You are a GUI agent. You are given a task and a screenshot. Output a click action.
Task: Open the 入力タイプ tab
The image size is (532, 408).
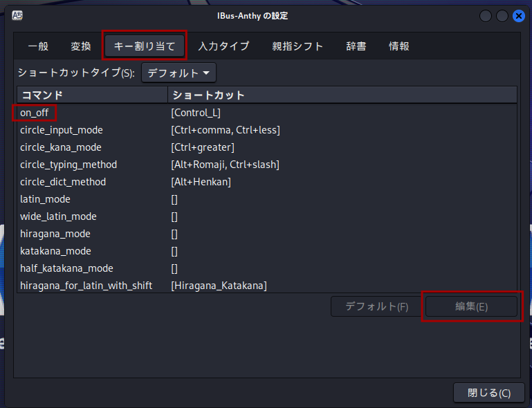pyautogui.click(x=223, y=46)
